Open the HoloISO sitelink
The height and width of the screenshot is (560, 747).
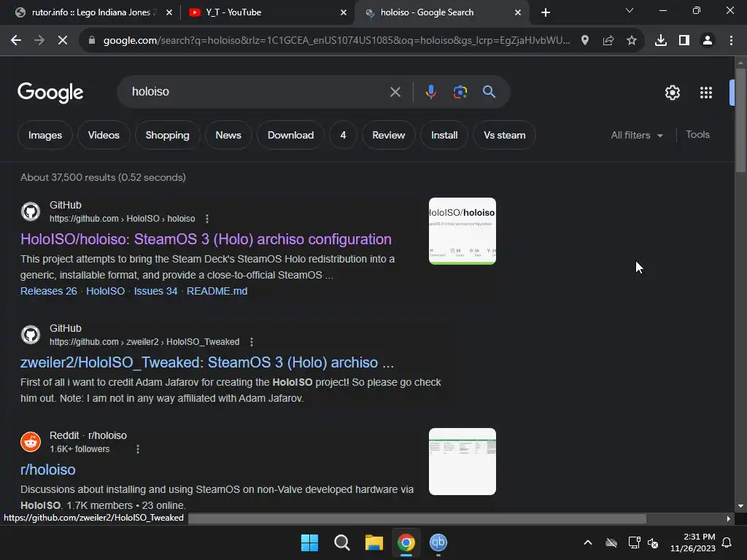click(105, 291)
